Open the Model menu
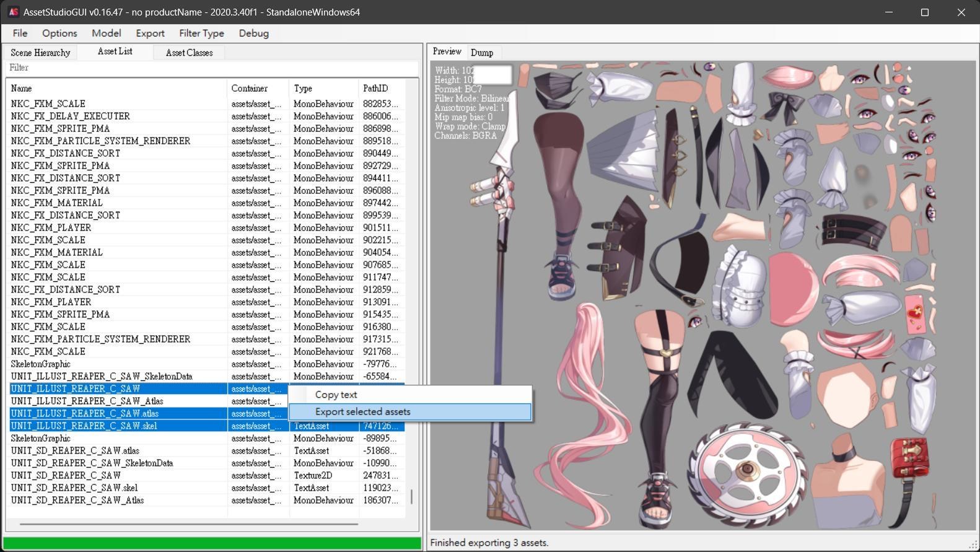 (x=106, y=33)
